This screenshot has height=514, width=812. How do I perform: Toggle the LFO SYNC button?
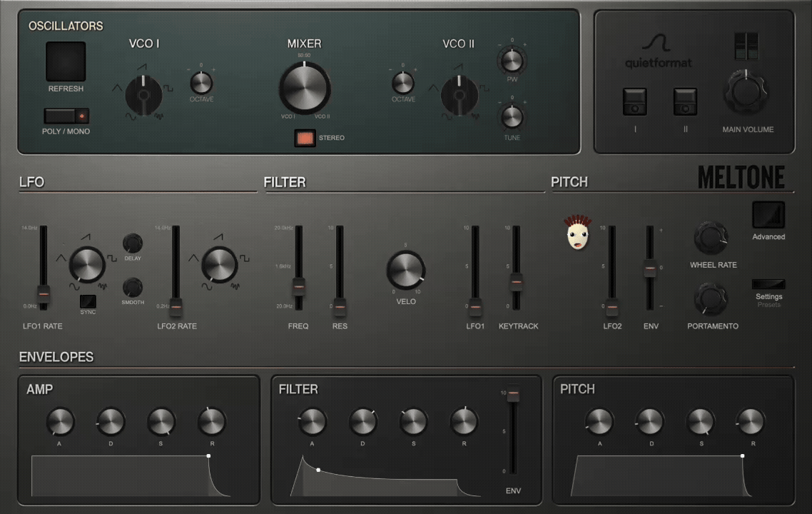coord(88,301)
